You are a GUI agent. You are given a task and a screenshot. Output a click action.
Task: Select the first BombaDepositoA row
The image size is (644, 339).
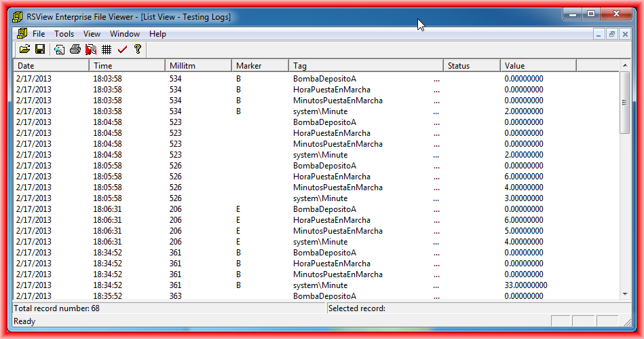tap(324, 79)
